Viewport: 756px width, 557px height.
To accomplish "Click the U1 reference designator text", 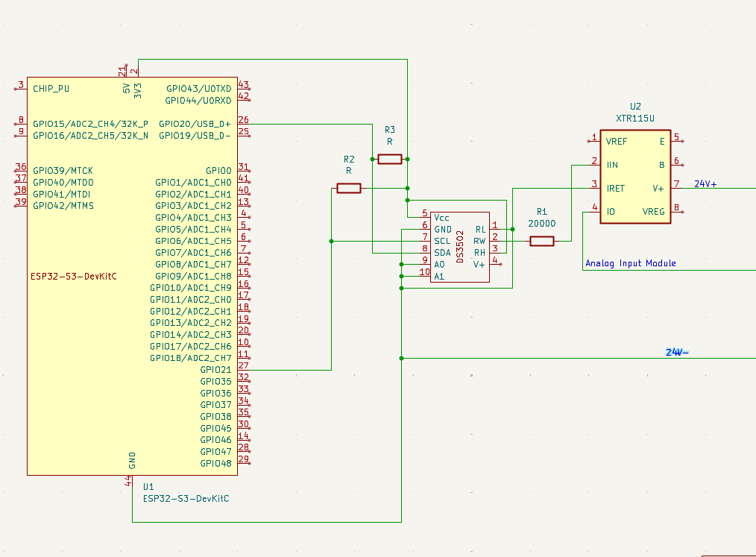I will coord(148,487).
